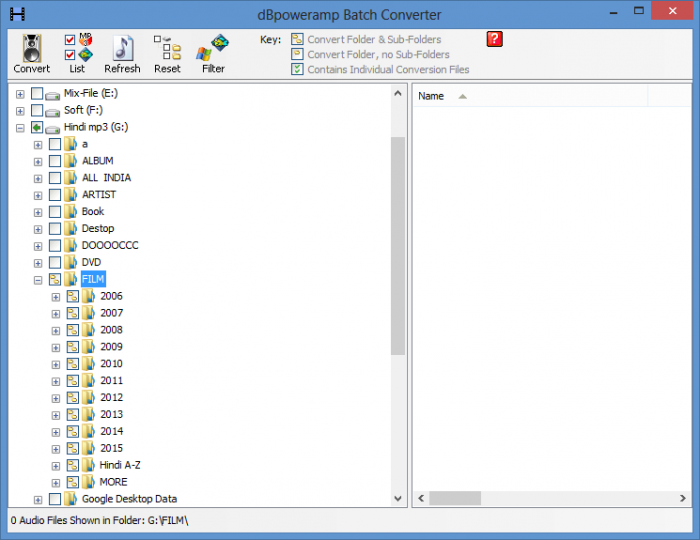This screenshot has width=700, height=540.
Task: Toggle the 2007 folder conversion checkbox
Action: tap(73, 314)
